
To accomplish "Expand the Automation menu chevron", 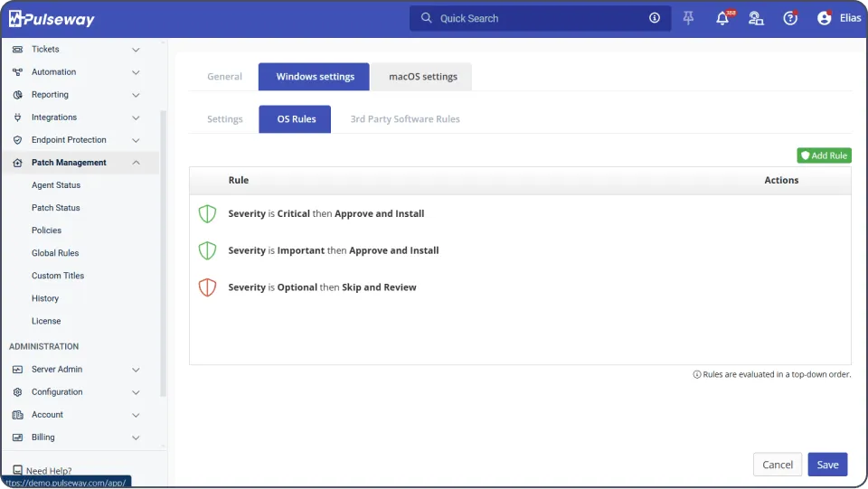I will [136, 72].
